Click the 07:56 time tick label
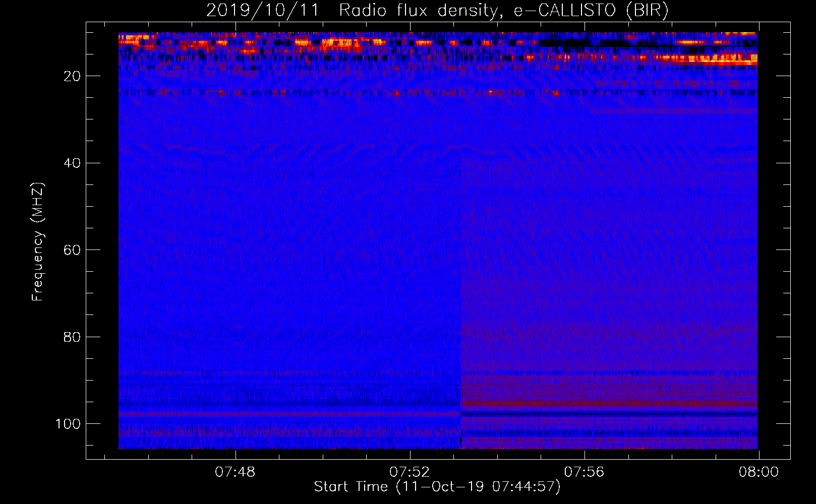The image size is (816, 504). coord(584,472)
